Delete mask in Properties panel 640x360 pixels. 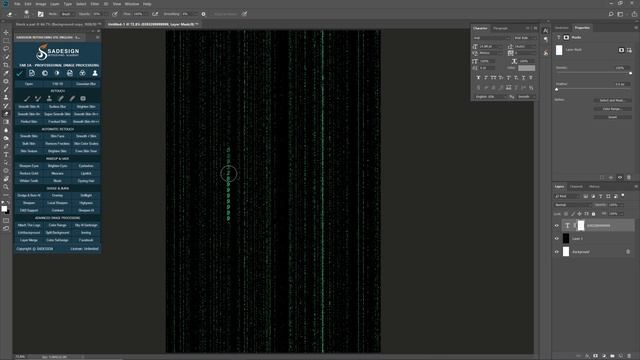click(629, 178)
